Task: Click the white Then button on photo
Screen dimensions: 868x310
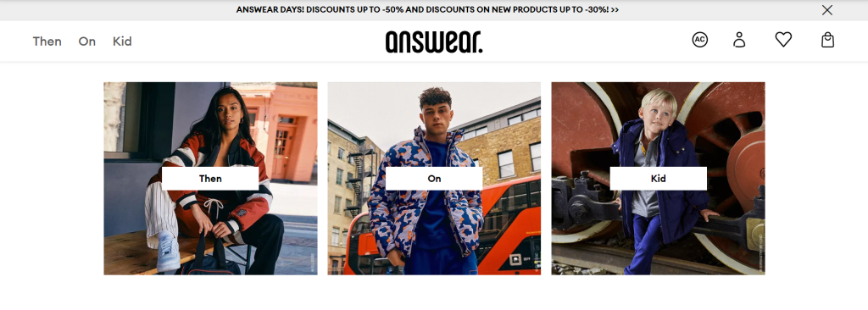Action: pos(210,178)
